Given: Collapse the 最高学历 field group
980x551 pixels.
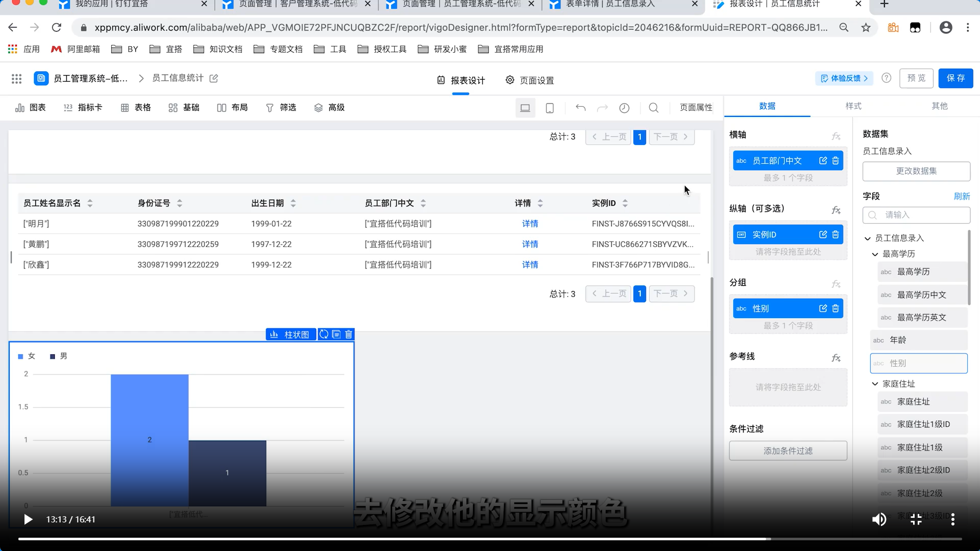Looking at the screenshot, I should [875, 254].
